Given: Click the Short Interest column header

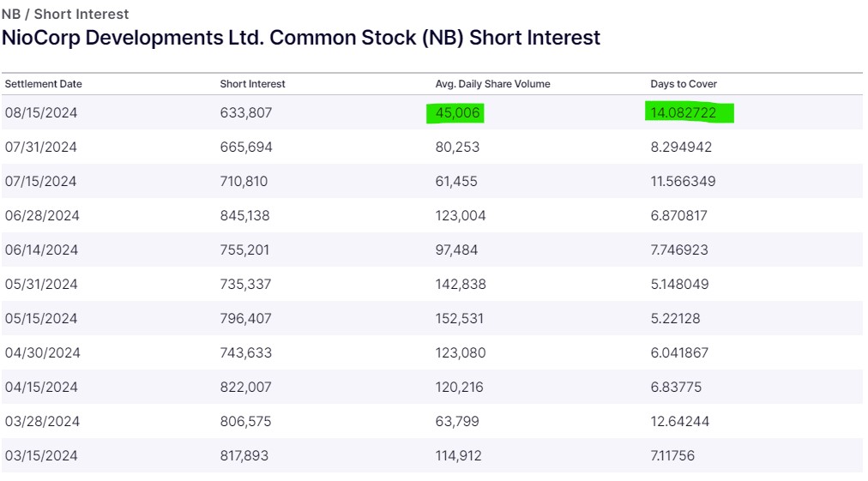Looking at the screenshot, I should [x=253, y=84].
